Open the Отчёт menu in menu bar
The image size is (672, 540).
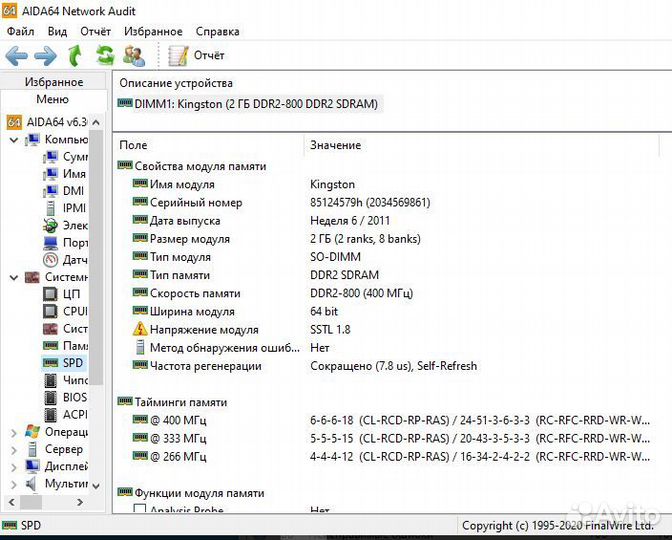95,32
